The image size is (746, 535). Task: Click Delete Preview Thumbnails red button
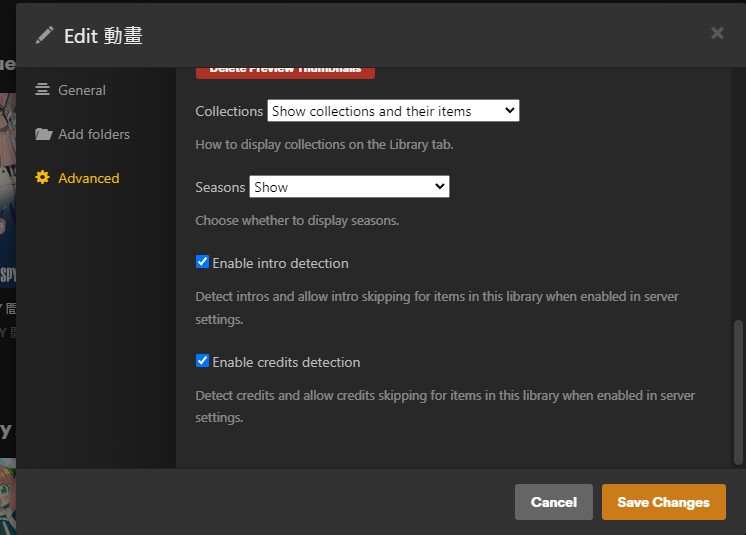coord(285,70)
